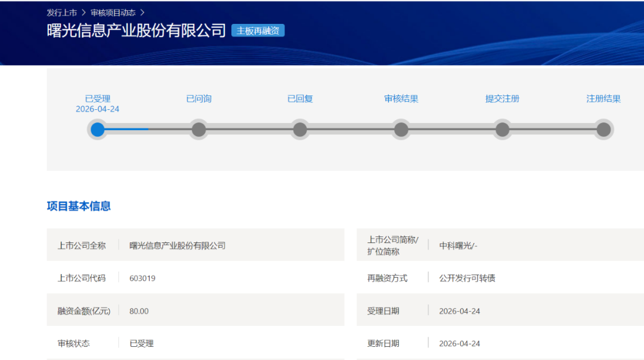The width and height of the screenshot is (644, 360).
Task: Open the 发行上市 breadcrumb link
Action: point(61,13)
